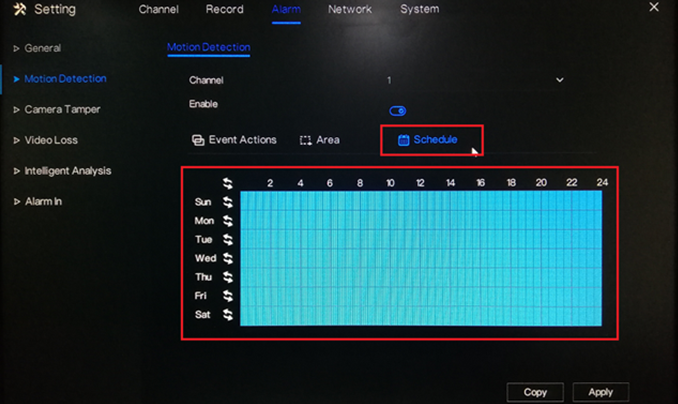This screenshot has width=678, height=404.
Task: Click the Copy button
Action: point(535,392)
